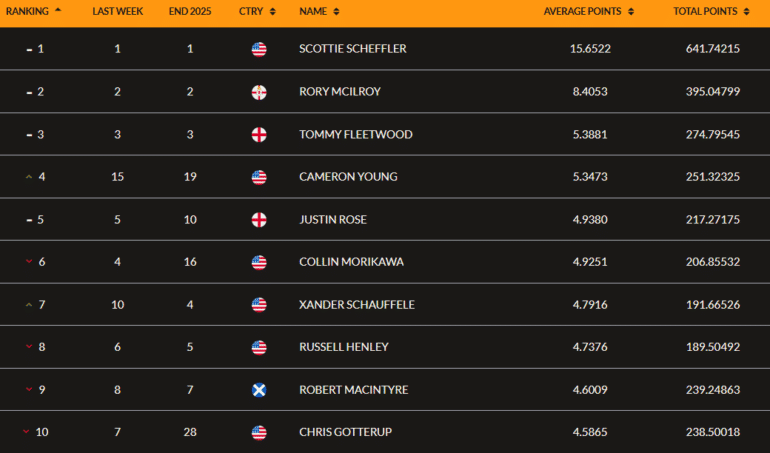770x453 pixels.
Task: Click Tommy Fleetwood's England flag icon
Action: (x=259, y=134)
